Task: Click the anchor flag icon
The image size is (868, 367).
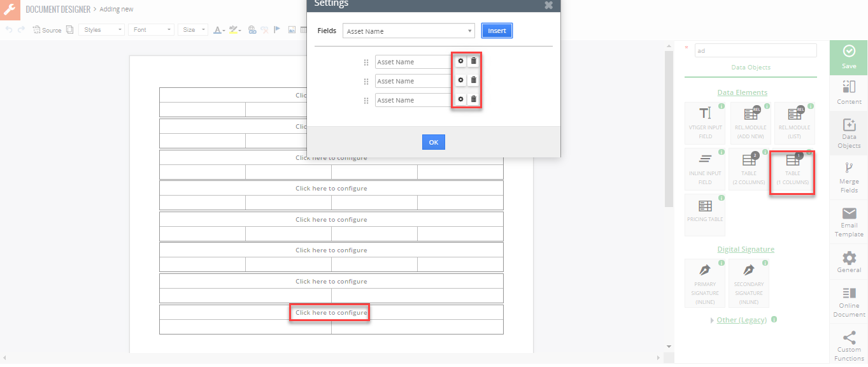Action: point(277,30)
